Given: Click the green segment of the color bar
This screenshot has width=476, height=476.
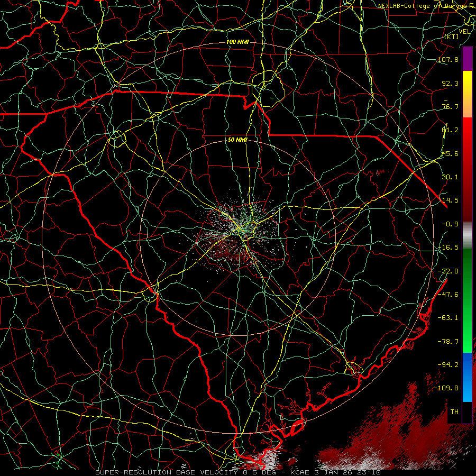Looking at the screenshot, I should [x=467, y=300].
